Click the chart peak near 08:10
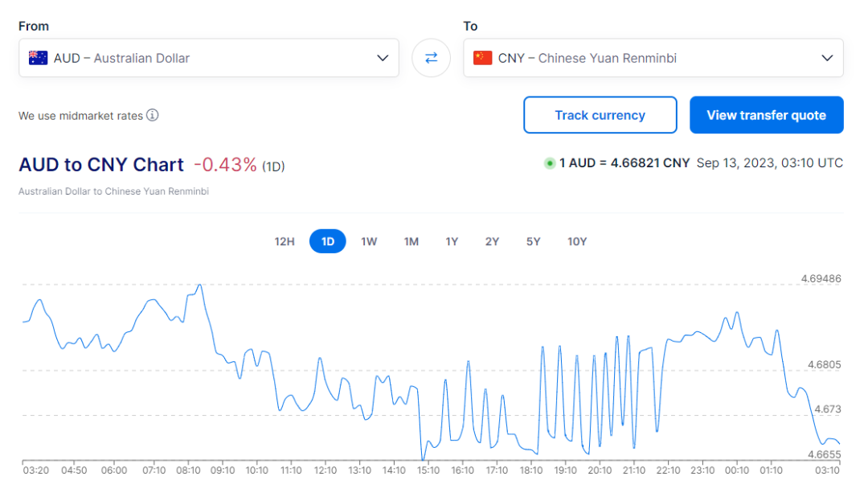Viewport: 868px width, 501px height. [199, 285]
